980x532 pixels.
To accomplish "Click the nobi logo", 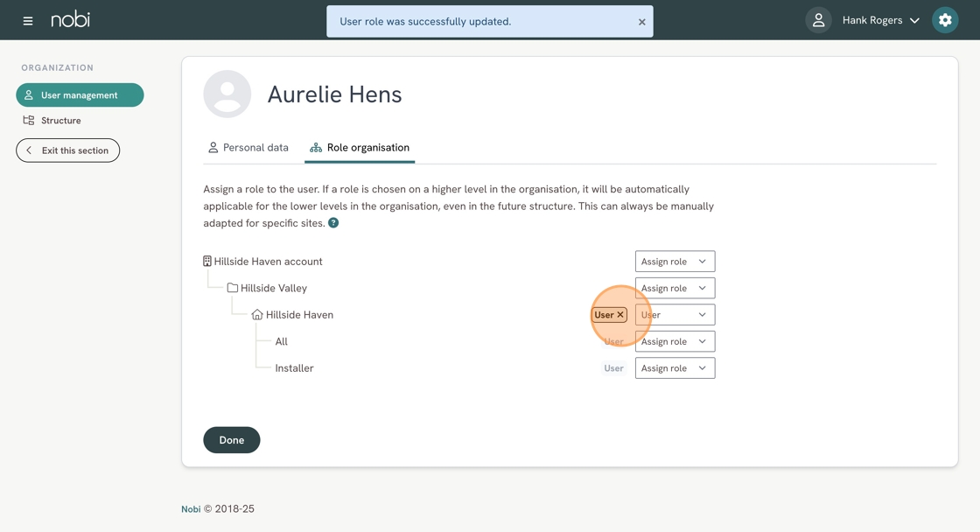I will click(70, 19).
